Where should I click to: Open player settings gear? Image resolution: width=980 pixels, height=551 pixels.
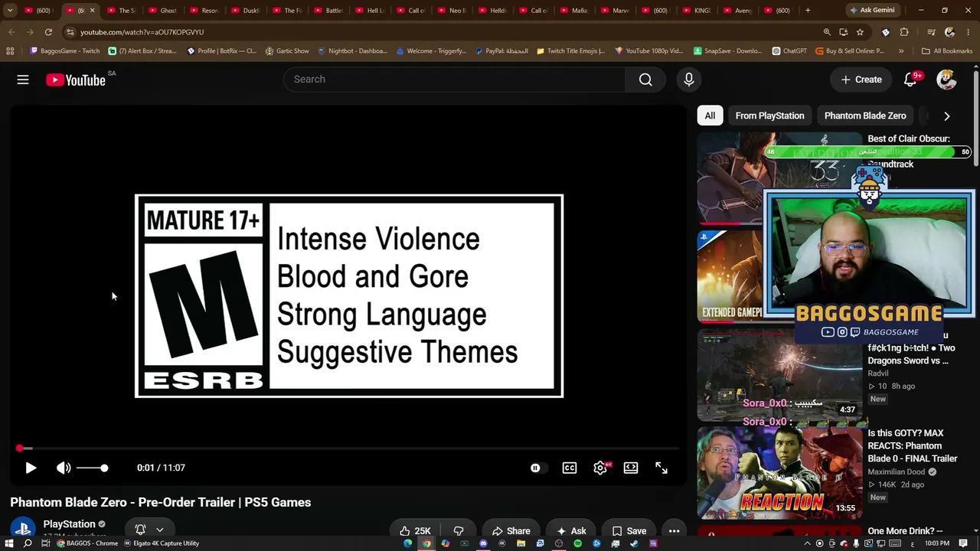tap(600, 468)
